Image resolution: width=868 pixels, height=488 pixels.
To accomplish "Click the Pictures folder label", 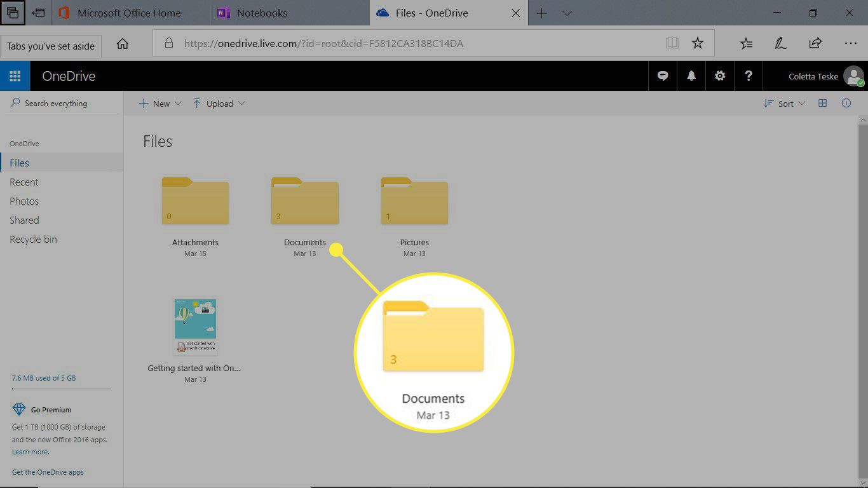I will tap(414, 242).
